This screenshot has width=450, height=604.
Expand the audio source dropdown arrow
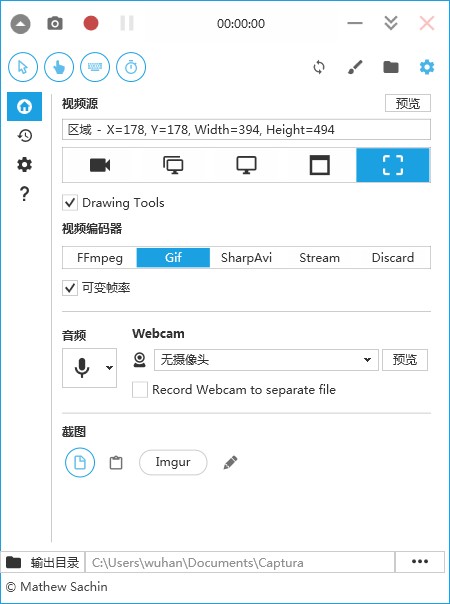click(x=109, y=368)
